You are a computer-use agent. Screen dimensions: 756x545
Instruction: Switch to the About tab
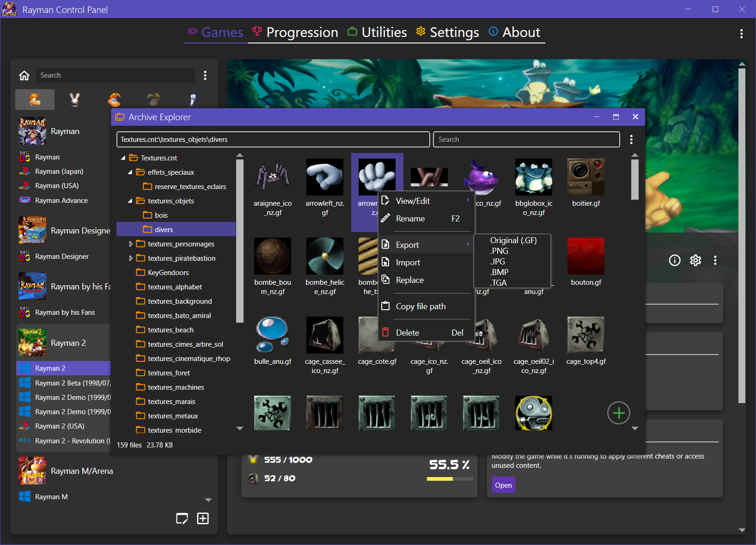coord(514,32)
